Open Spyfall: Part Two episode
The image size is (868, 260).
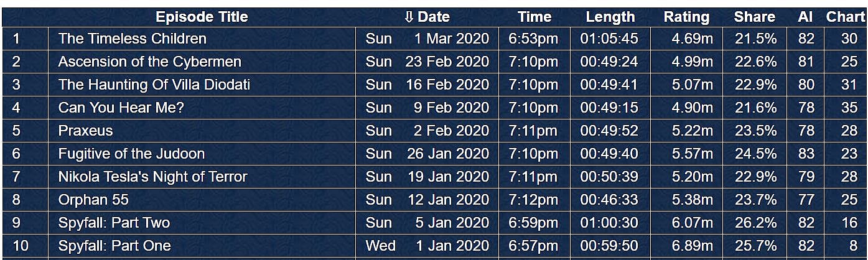(114, 223)
